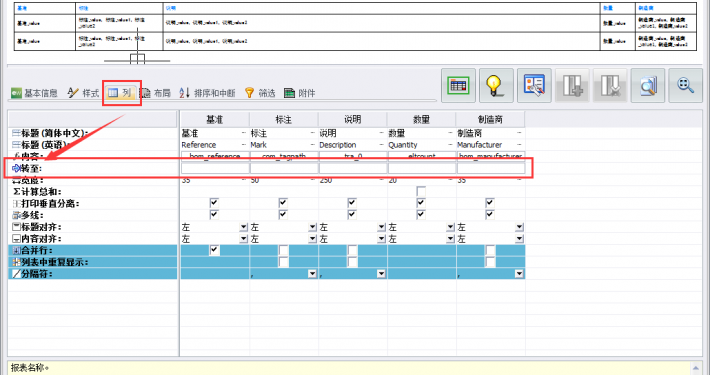The image size is (710, 375).
Task: Open 内容对齐 dropdown for 基准 column
Action: [x=244, y=239]
